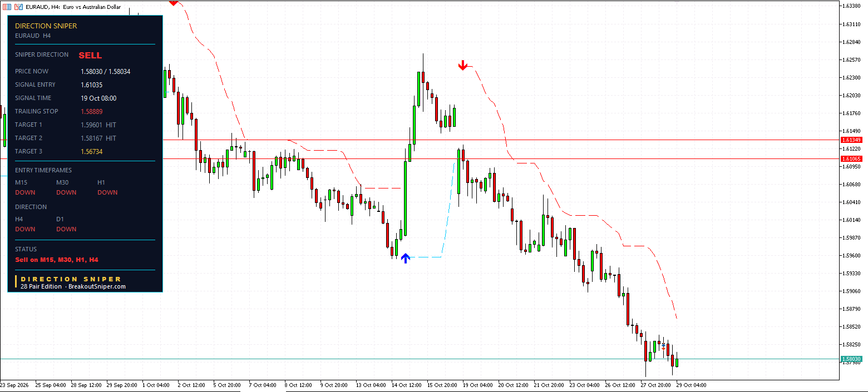Click the 19 Oct 04:00 time label
The height and width of the screenshot is (392, 868).
click(477, 385)
